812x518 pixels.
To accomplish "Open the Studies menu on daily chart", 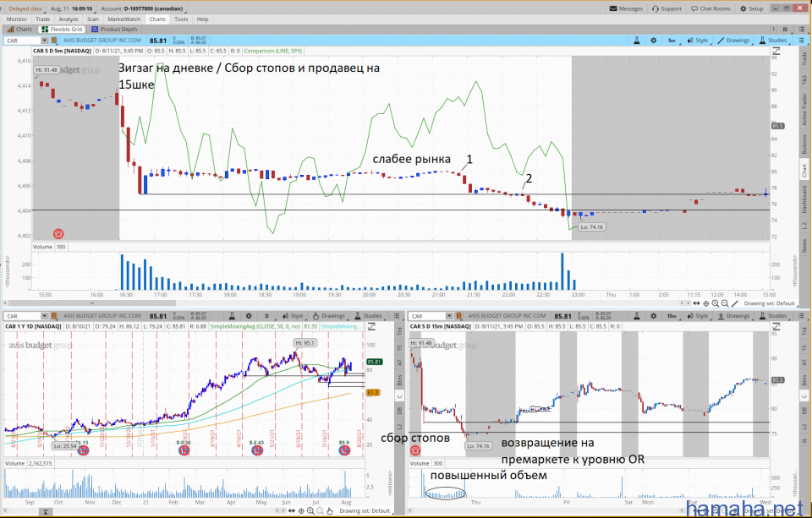I will pos(368,316).
